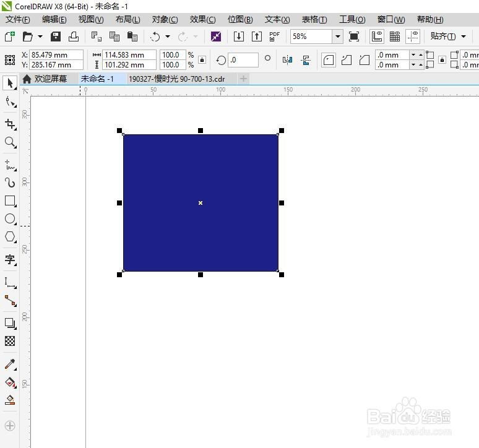Select the Ellipse tool
Screen dimensions: 479x448
[x=11, y=218]
